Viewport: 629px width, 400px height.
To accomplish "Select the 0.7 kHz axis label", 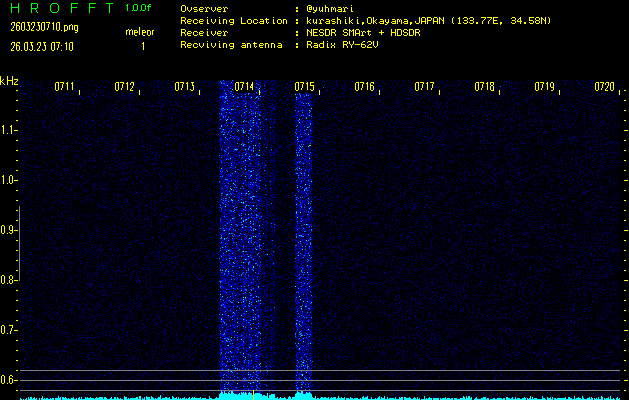I will click(9, 329).
